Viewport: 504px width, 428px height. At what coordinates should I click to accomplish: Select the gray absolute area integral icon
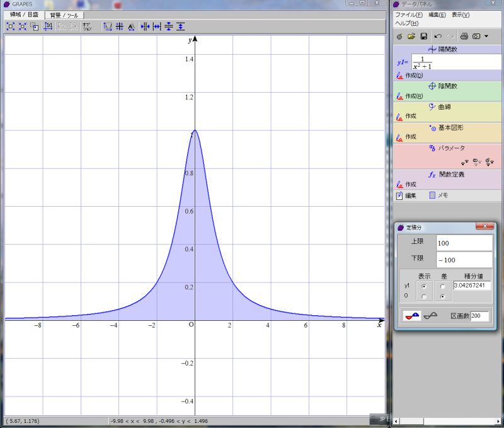[x=431, y=316]
